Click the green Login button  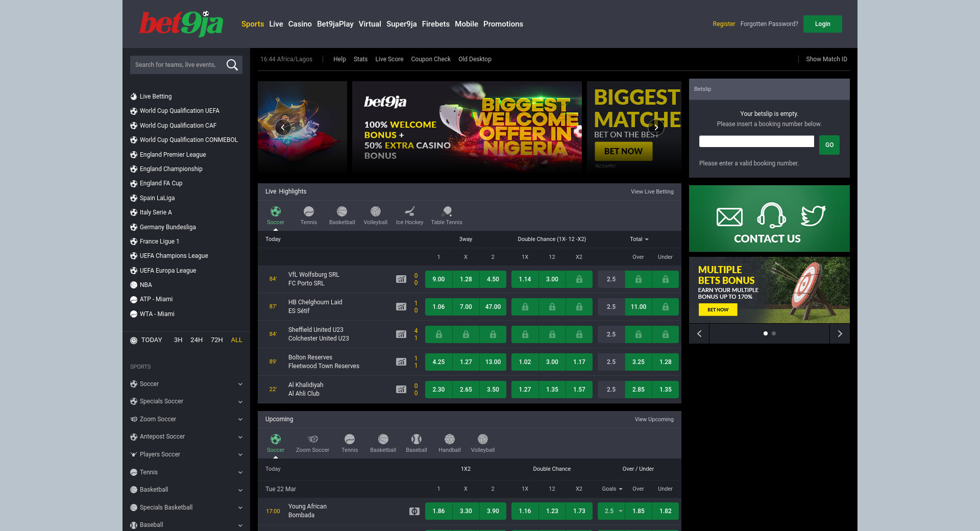[x=822, y=24]
